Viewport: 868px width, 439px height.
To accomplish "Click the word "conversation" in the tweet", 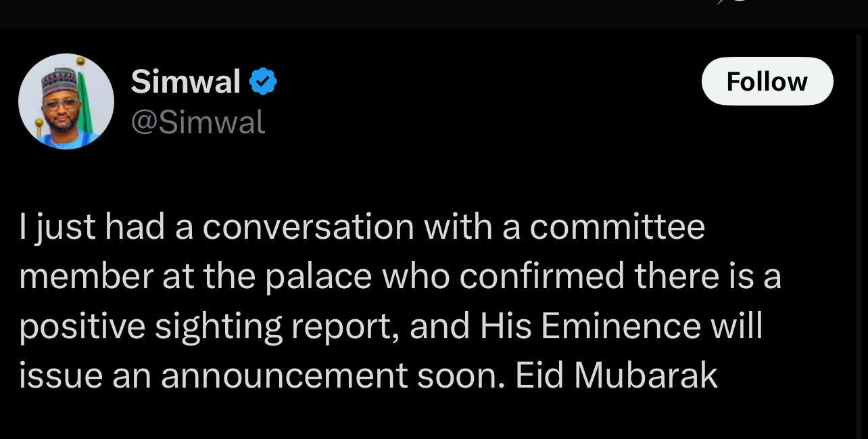I will pyautogui.click(x=308, y=227).
